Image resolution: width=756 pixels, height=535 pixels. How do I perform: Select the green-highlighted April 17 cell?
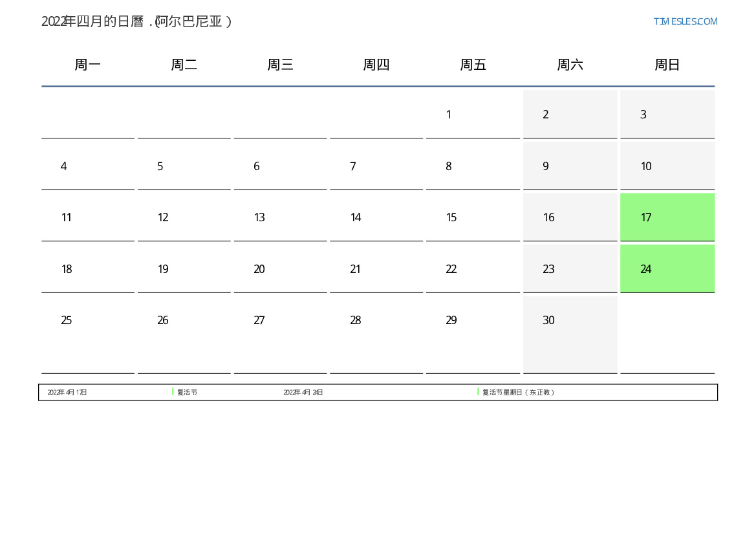point(667,217)
